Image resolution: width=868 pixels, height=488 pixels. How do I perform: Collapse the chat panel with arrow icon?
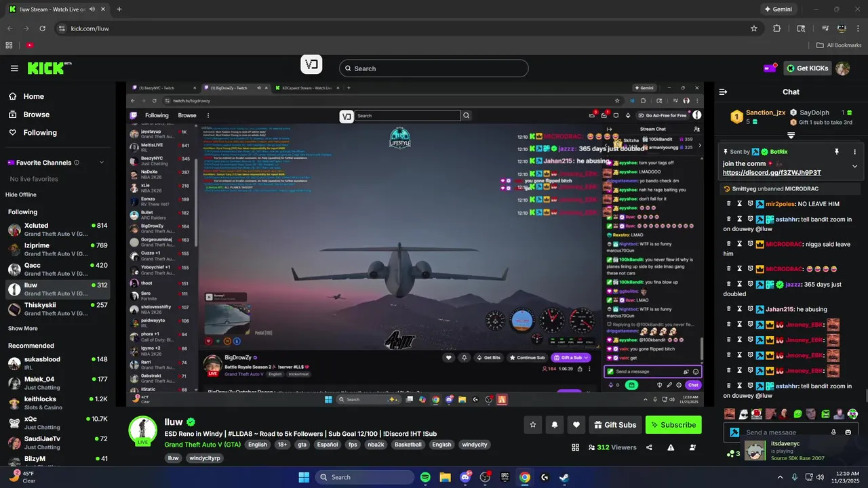tap(724, 91)
